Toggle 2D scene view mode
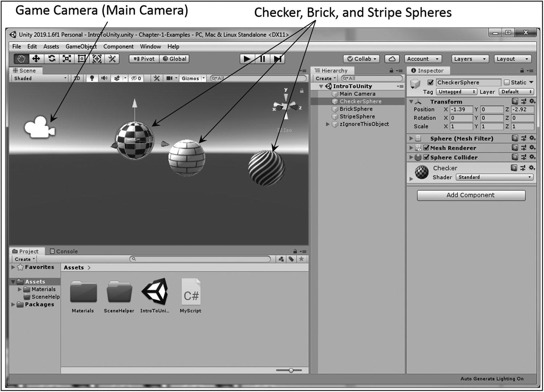The image size is (544, 392). [77, 78]
